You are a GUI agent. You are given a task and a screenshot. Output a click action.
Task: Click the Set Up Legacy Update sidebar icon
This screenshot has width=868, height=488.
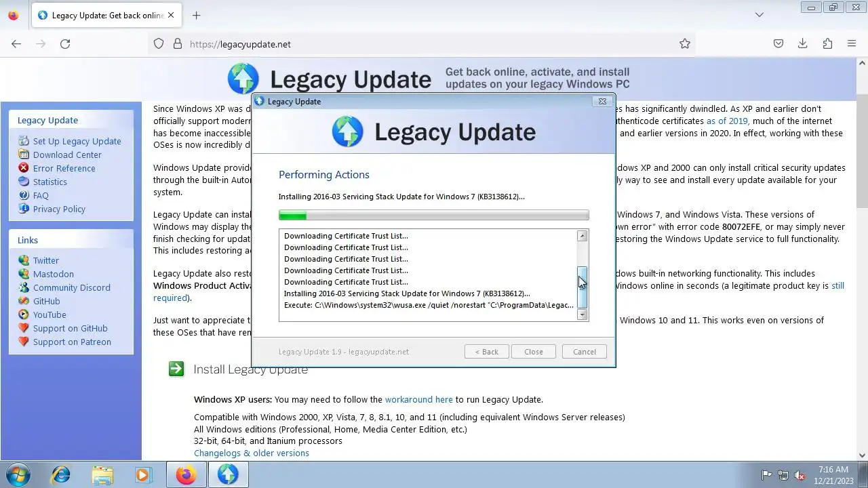24,141
